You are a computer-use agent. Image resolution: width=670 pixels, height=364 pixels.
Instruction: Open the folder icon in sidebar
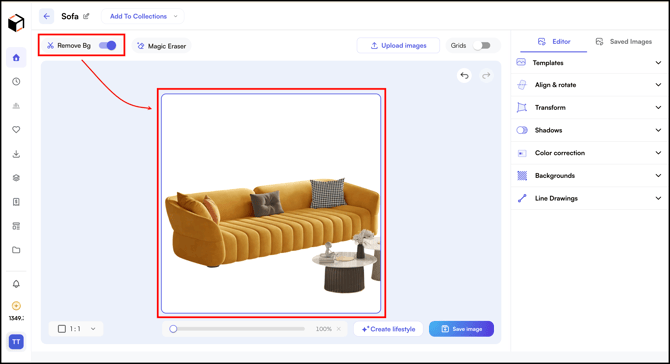click(16, 250)
